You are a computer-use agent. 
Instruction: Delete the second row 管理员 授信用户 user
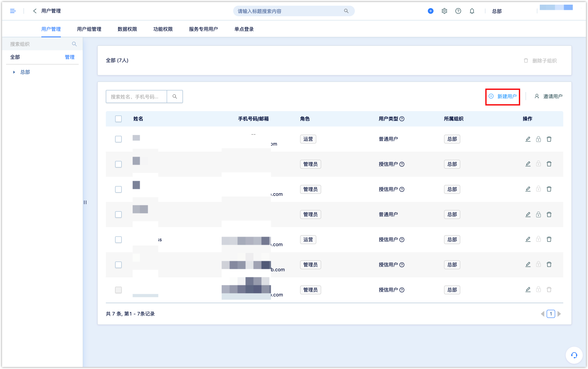point(549,164)
